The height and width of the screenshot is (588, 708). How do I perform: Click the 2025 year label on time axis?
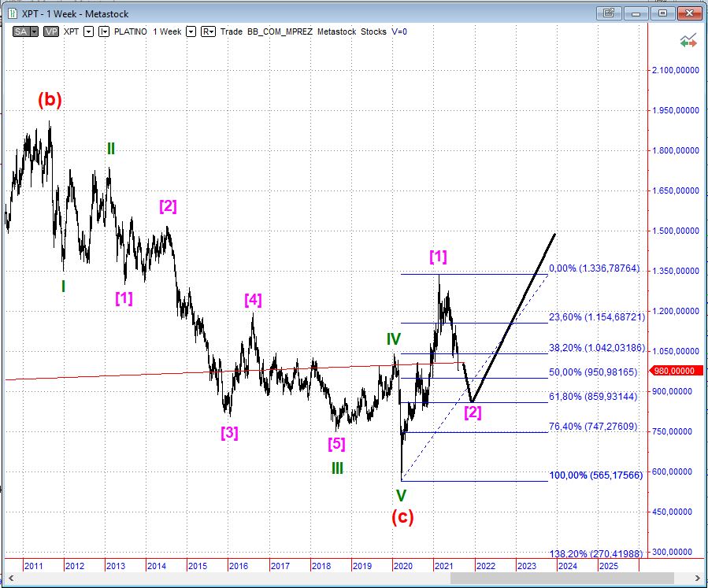(x=608, y=566)
